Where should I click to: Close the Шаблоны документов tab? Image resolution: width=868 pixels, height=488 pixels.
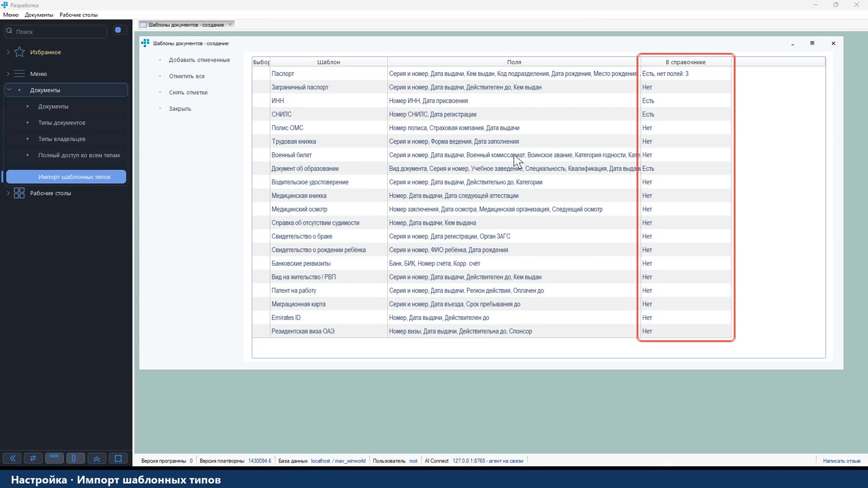coord(230,24)
